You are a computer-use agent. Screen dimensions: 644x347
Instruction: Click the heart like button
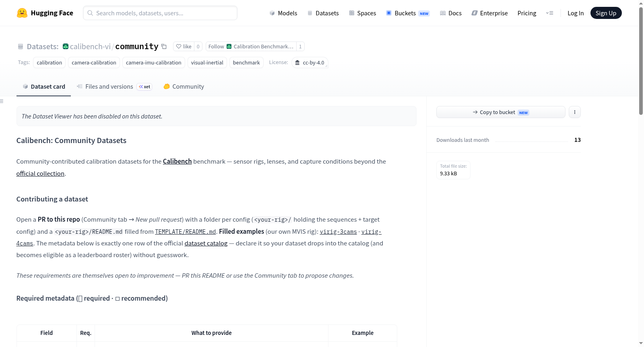184,46
